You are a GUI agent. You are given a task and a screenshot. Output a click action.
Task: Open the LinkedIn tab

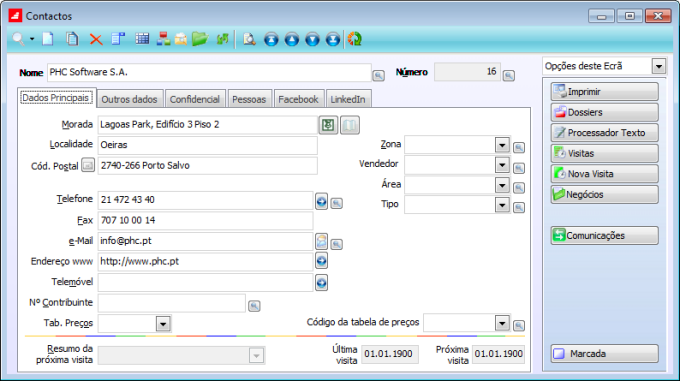(348, 99)
